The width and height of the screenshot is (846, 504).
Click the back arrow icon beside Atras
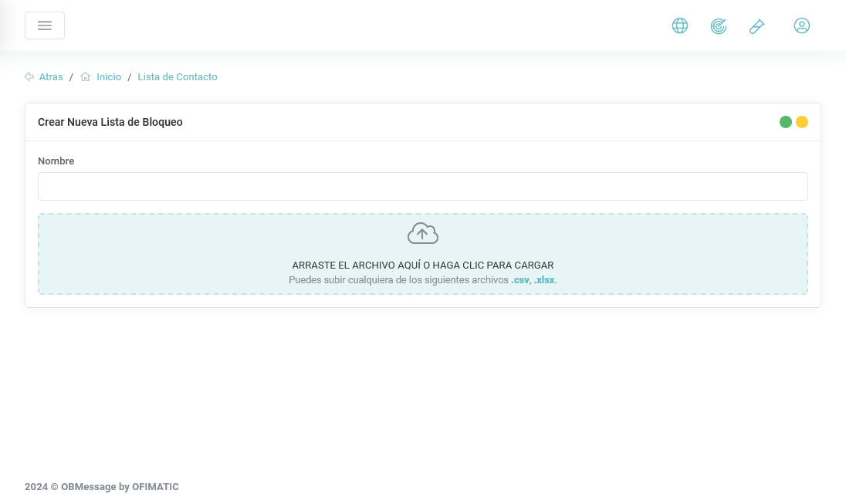click(29, 77)
